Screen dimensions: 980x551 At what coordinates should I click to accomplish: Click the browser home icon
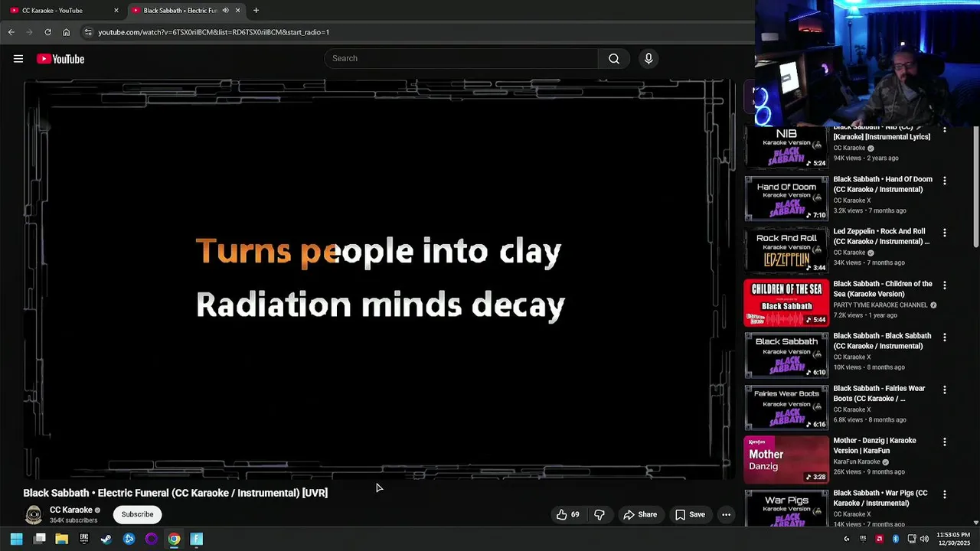(x=66, y=32)
